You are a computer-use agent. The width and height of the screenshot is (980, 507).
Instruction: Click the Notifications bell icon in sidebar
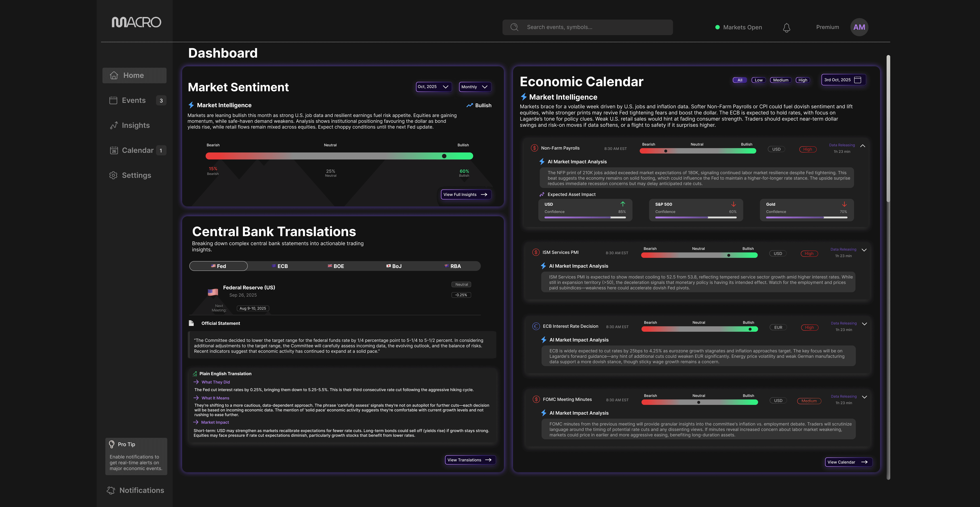click(x=111, y=490)
